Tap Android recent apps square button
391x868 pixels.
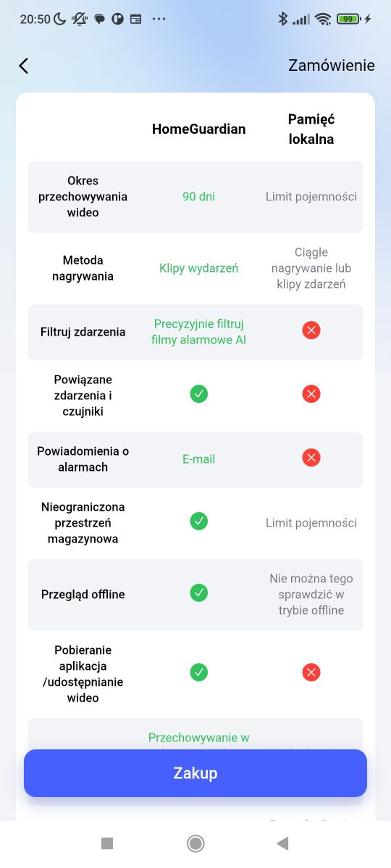click(x=107, y=843)
